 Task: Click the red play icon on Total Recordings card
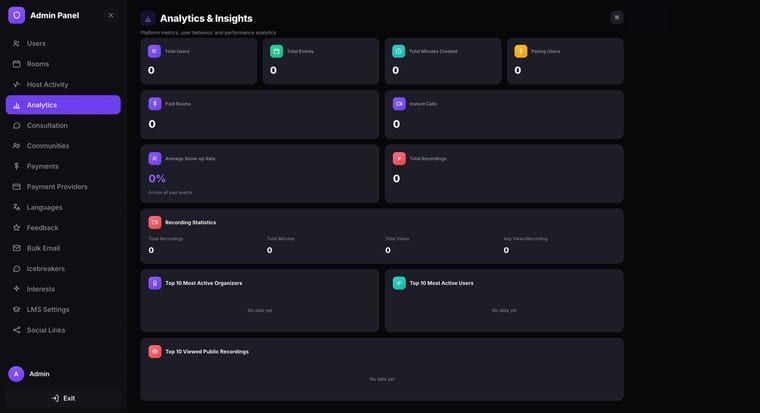[399, 159]
